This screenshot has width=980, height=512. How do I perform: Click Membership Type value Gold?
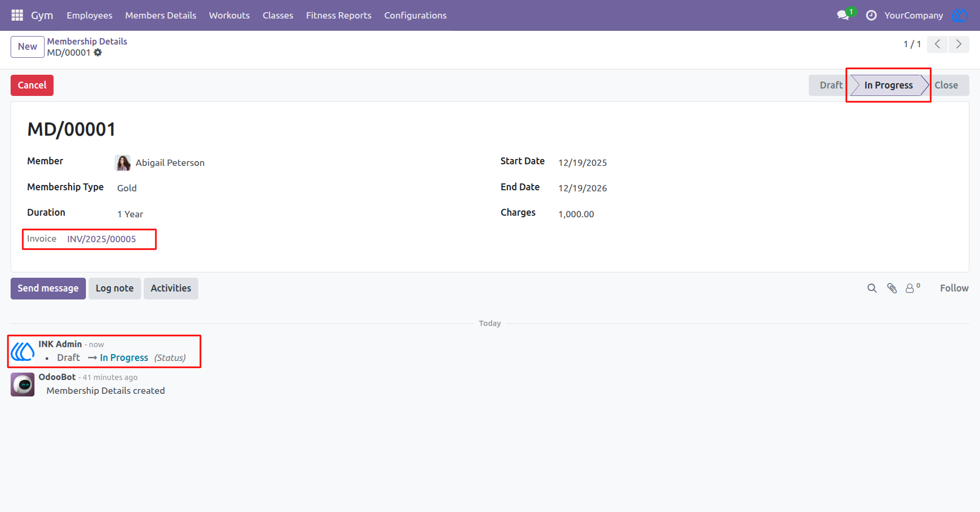[127, 188]
